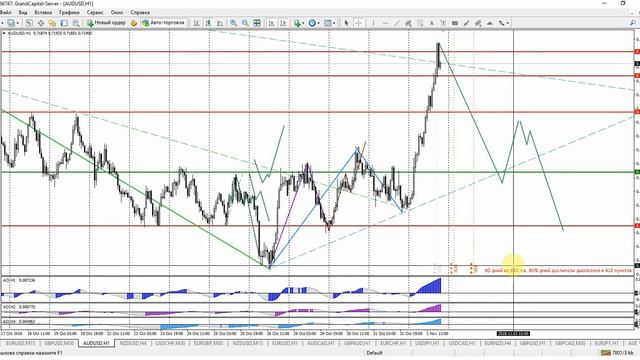Open the Periods clock icon
The width and height of the screenshot is (640, 360).
[x=312, y=23]
